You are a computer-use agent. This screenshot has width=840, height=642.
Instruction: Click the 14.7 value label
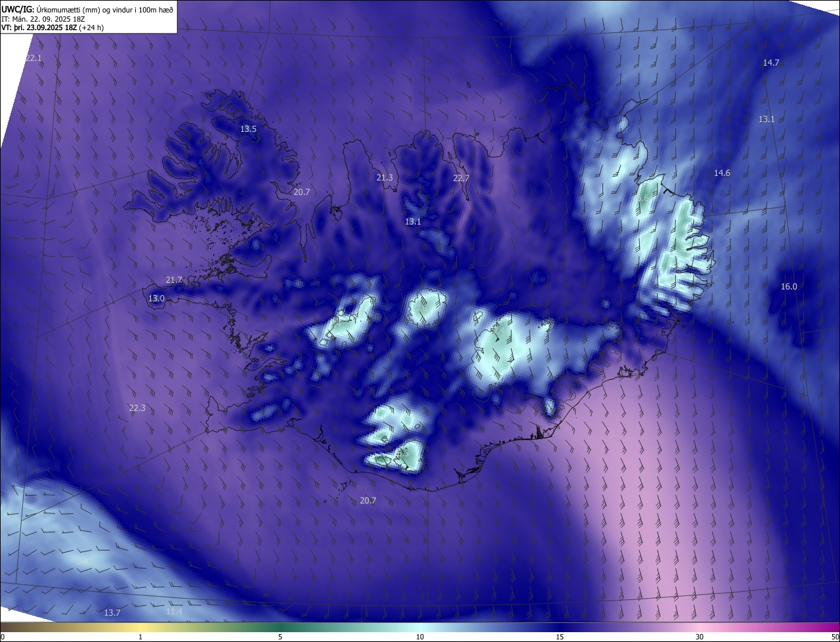coord(771,63)
